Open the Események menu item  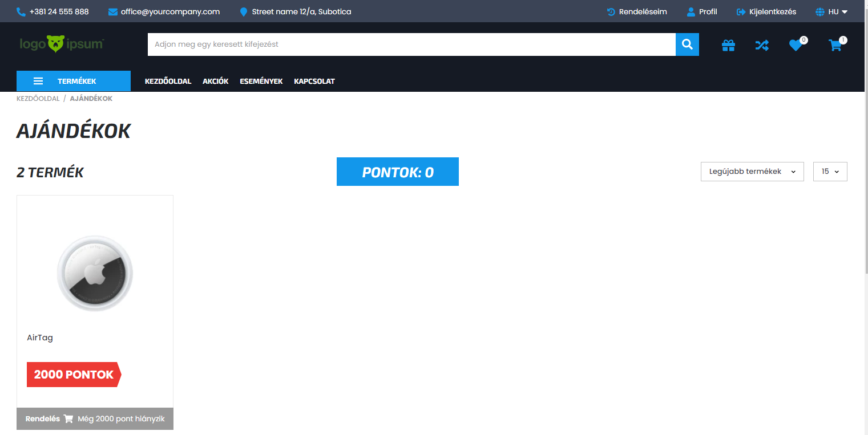click(261, 82)
